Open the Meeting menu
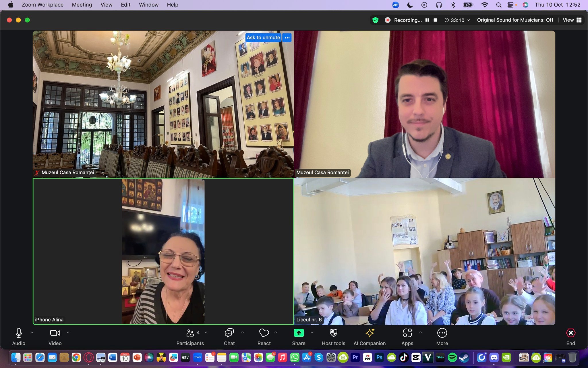Screen dimensions: 588x368 tap(82, 5)
